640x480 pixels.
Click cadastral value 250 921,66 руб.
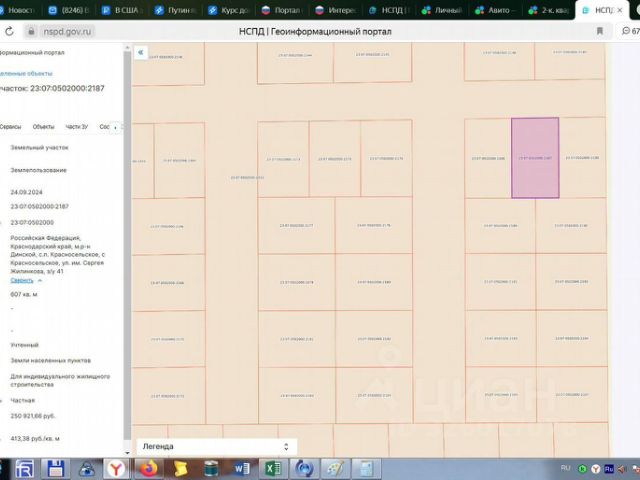click(33, 416)
